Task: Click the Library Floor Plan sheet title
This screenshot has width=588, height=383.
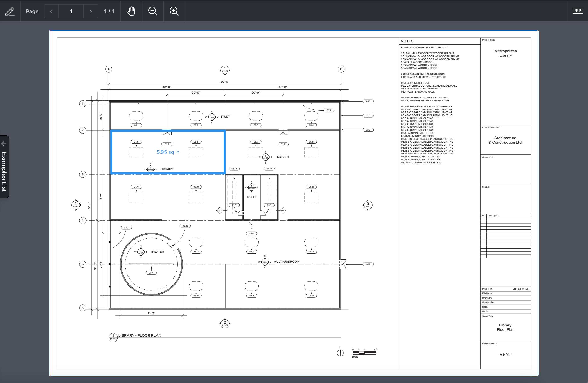Action: click(505, 327)
